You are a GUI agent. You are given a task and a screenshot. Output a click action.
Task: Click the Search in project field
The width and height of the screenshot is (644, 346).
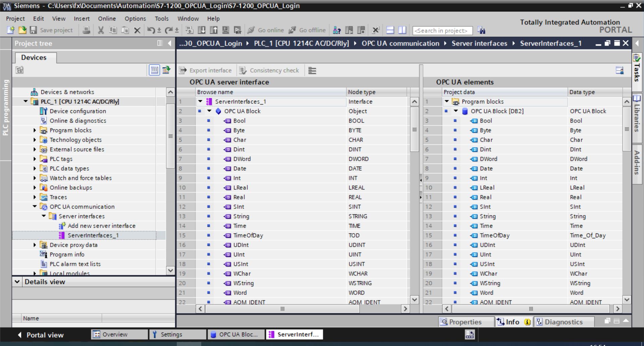(442, 31)
